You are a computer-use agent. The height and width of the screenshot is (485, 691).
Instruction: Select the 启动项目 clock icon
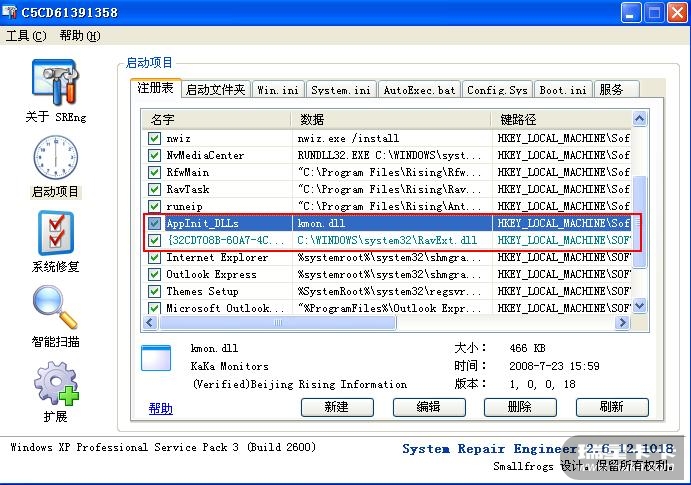click(x=56, y=157)
